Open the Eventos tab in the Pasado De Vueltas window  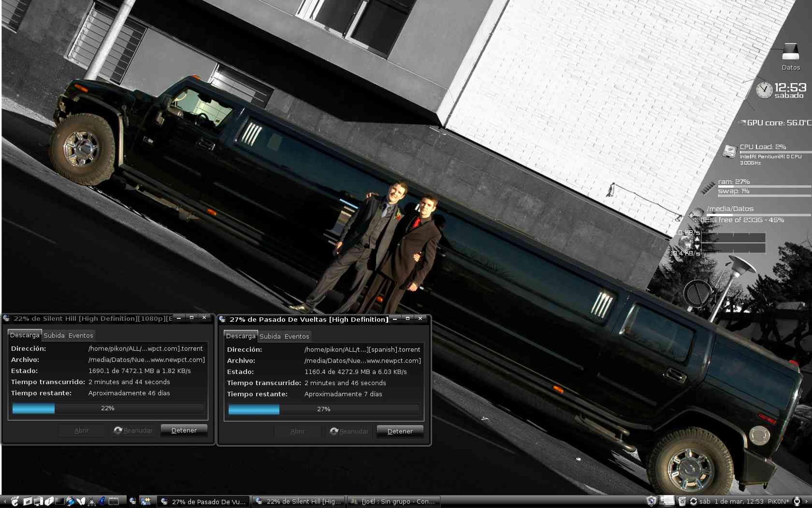tap(297, 336)
